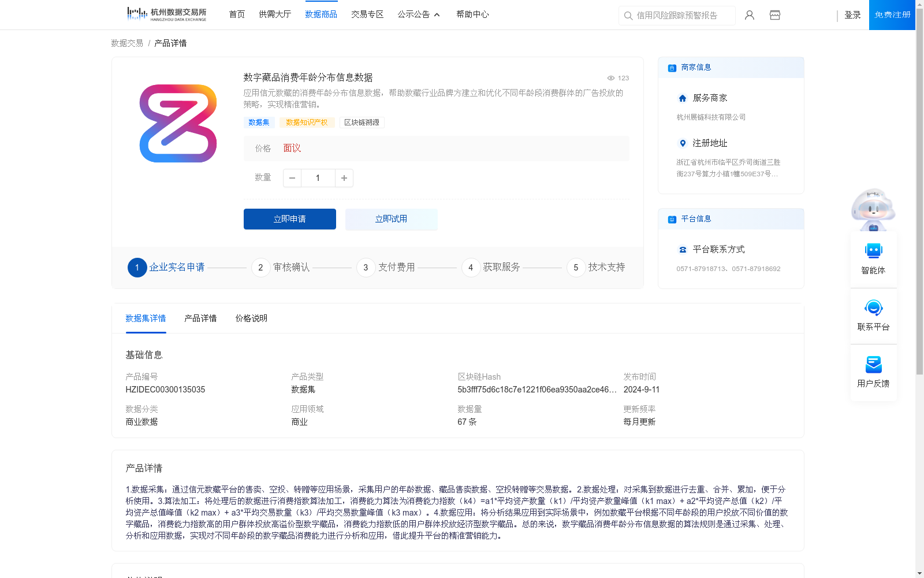Image resolution: width=924 pixels, height=578 pixels.
Task: Click the 面议 price text
Action: [x=292, y=149]
